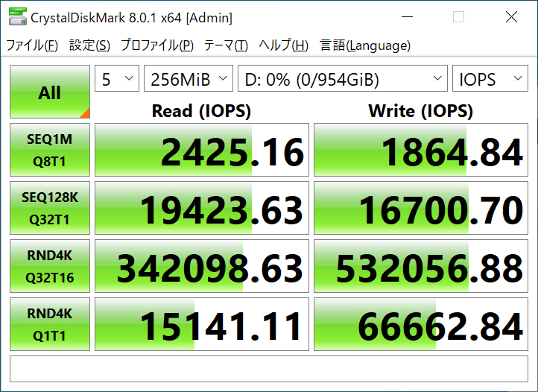This screenshot has height=392, width=538.
Task: Open the 言語(Language) menu
Action: coord(365,45)
